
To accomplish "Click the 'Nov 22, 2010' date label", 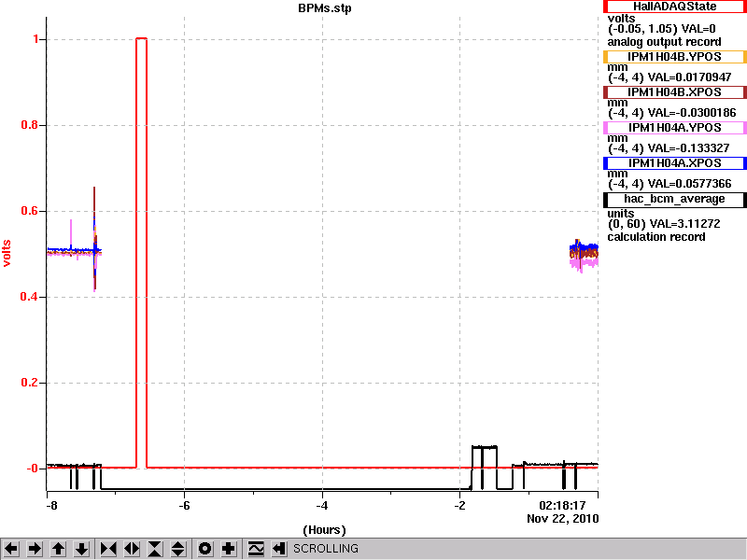I will pyautogui.click(x=563, y=519).
